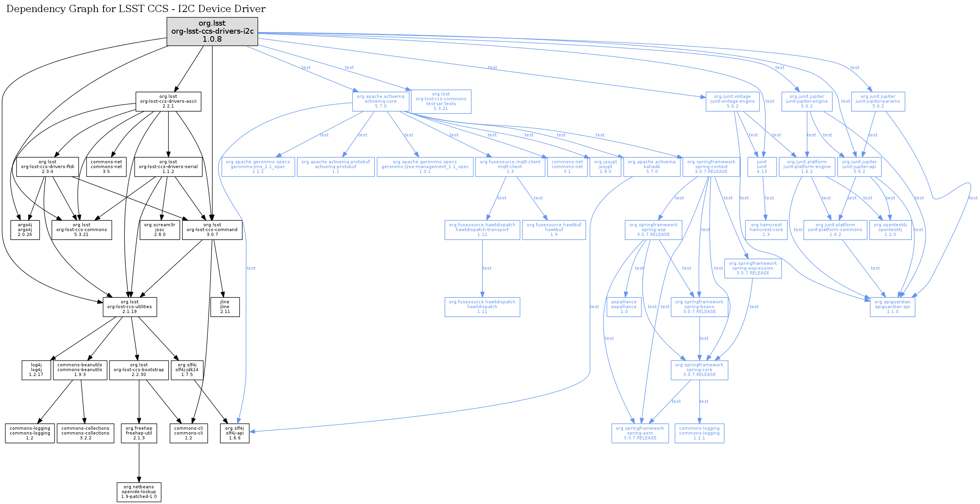Click the hawtdispatch-transport 1.11 node
980x504 pixels.
482,230
